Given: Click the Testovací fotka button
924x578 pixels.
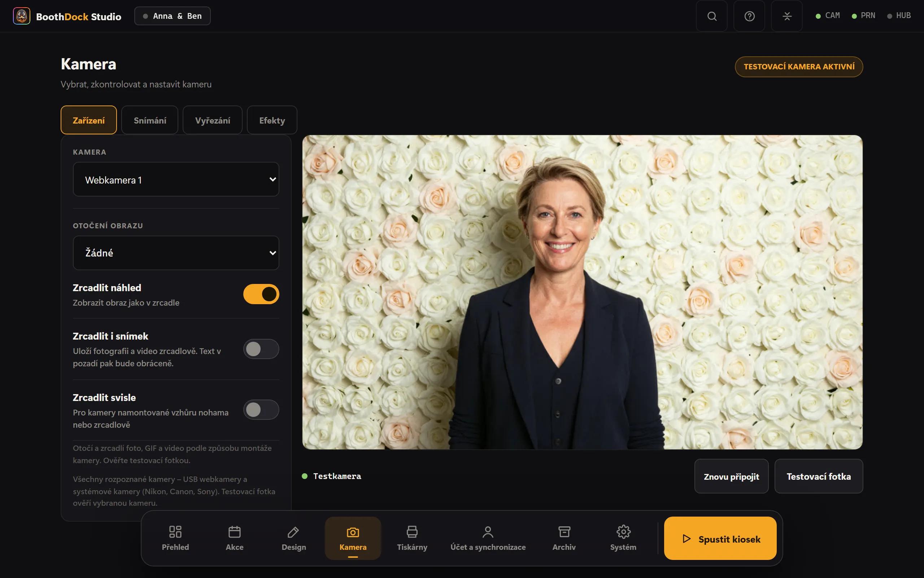Looking at the screenshot, I should [x=819, y=476].
